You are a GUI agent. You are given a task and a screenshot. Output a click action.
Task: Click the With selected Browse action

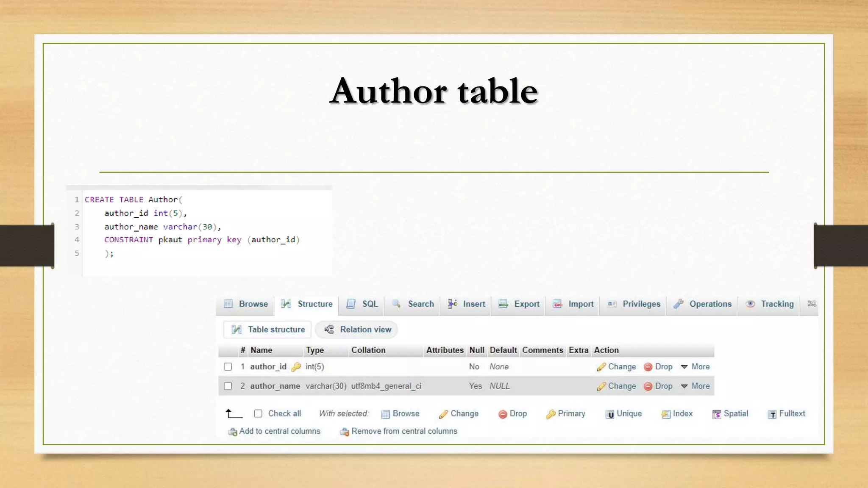tap(401, 414)
